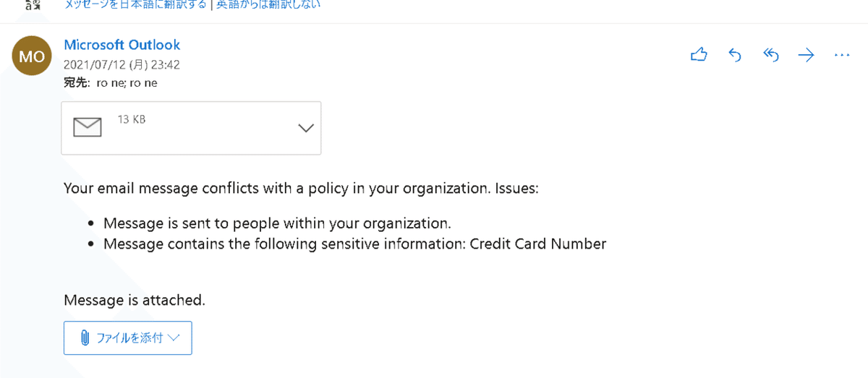
Task: Reply to the Microsoft Outlook message
Action: coord(735,55)
